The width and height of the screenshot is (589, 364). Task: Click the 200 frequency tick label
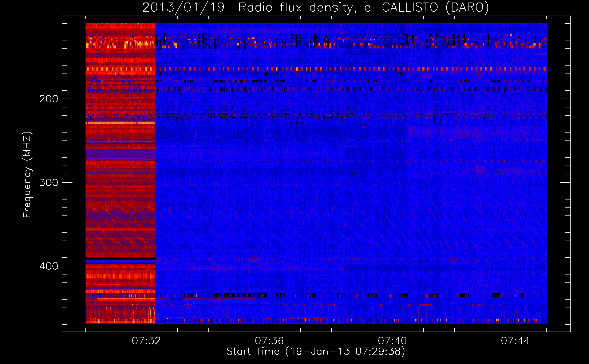pos(49,99)
